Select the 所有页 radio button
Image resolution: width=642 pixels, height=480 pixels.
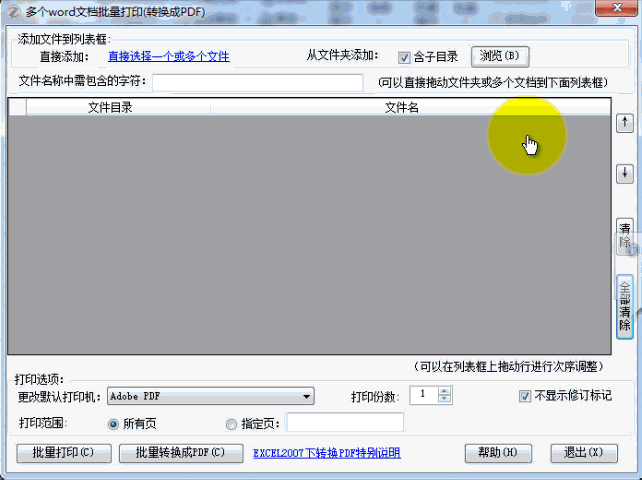tap(113, 423)
